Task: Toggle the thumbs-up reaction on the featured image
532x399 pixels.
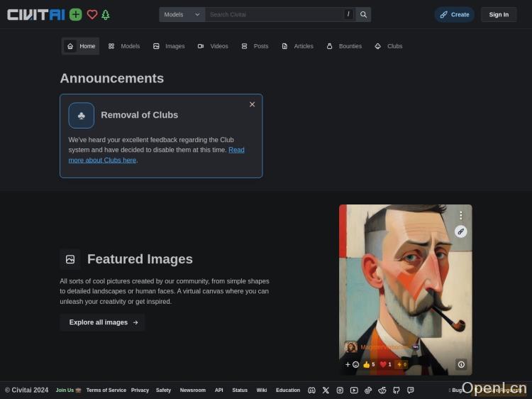Action: [368, 364]
